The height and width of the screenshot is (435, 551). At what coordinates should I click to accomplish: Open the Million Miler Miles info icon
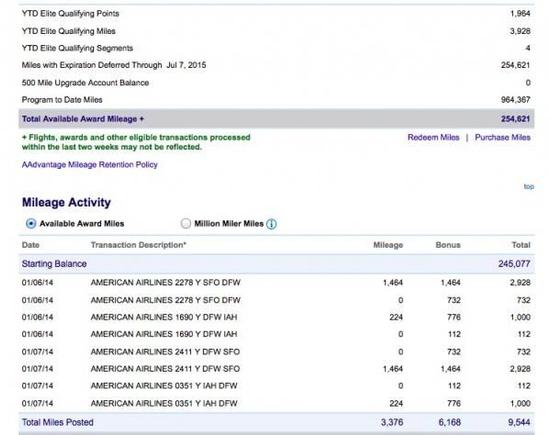(x=271, y=224)
